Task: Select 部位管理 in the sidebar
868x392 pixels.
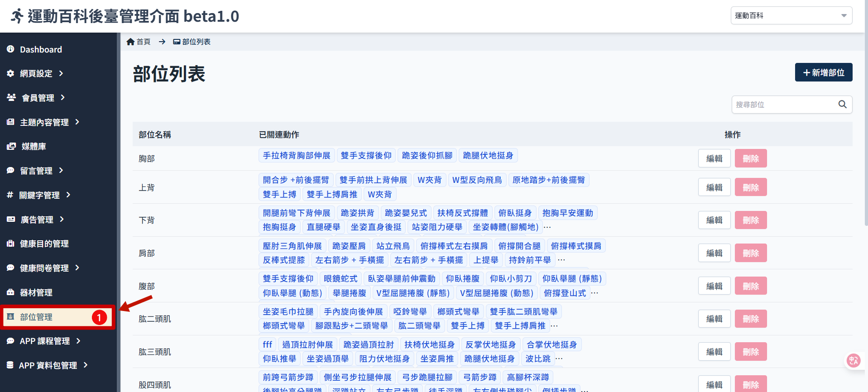Action: click(x=58, y=317)
